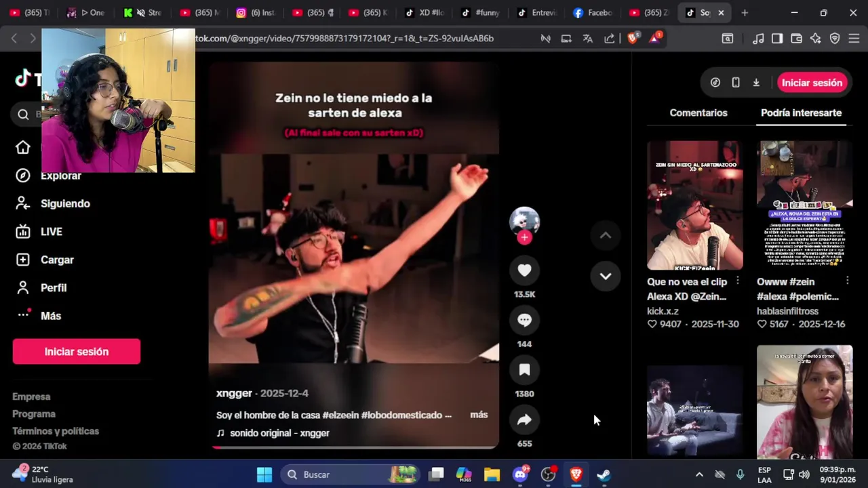
Task: Open the music note playlist icon
Action: [x=759, y=39]
